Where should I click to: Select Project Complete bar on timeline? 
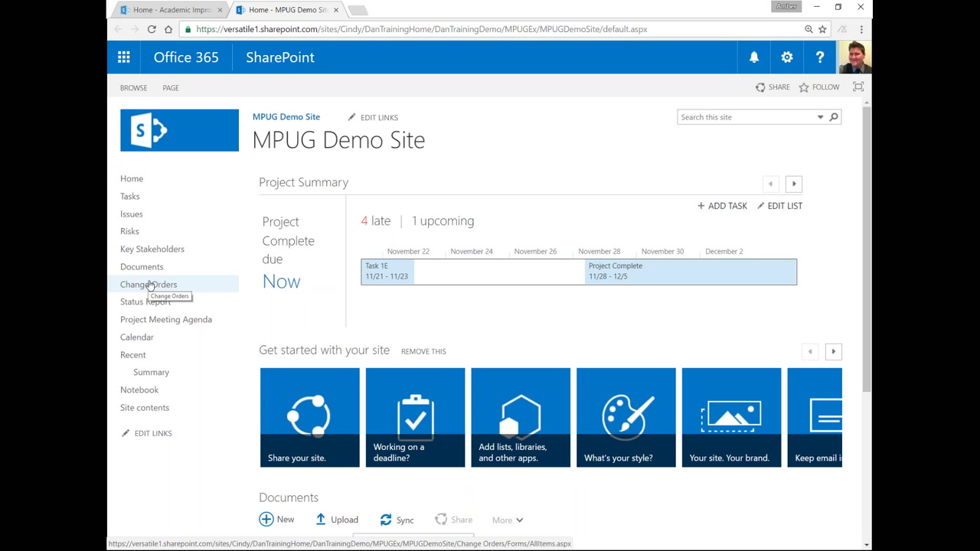[x=691, y=272]
